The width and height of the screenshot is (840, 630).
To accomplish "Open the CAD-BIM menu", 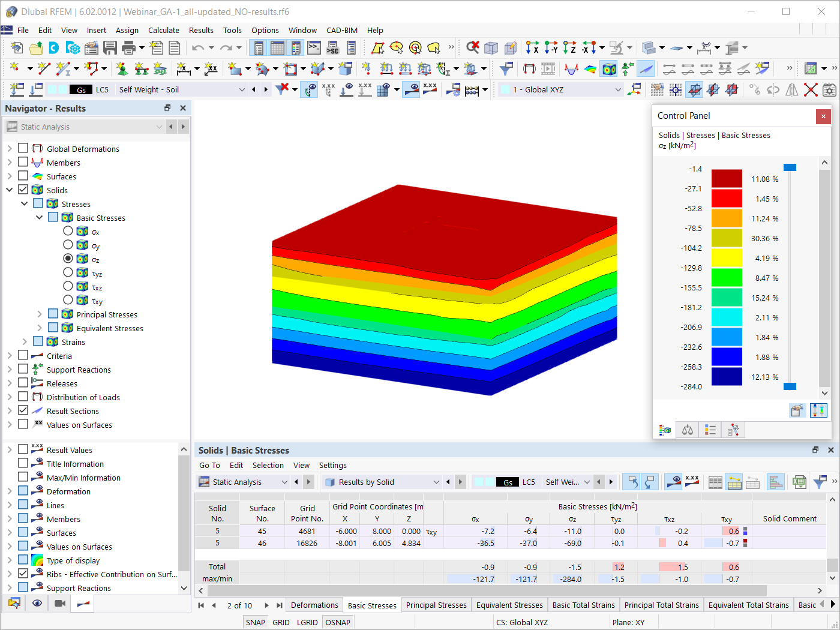I will pos(342,30).
